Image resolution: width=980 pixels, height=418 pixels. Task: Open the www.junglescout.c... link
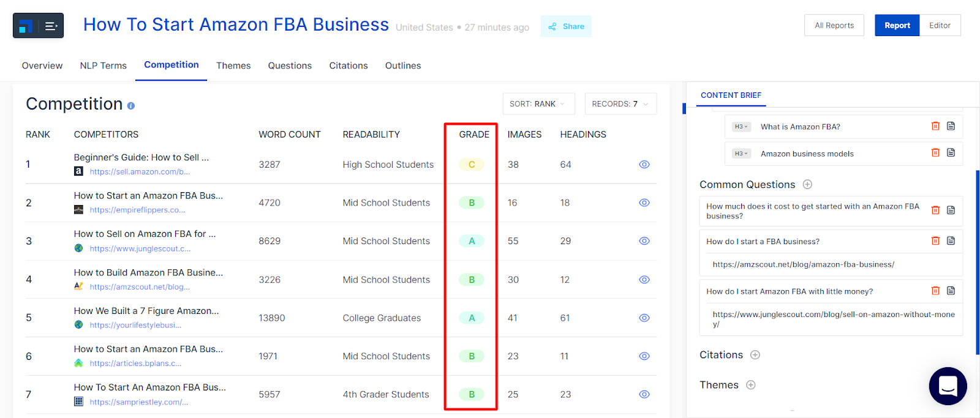pos(140,248)
